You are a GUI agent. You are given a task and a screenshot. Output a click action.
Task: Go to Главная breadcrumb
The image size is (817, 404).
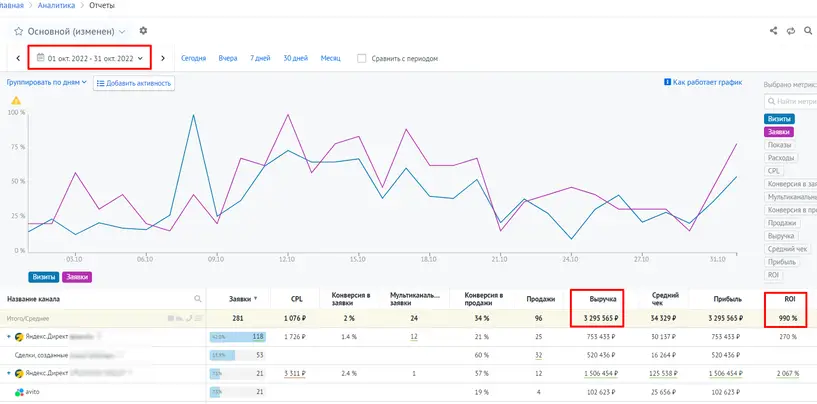[11, 6]
